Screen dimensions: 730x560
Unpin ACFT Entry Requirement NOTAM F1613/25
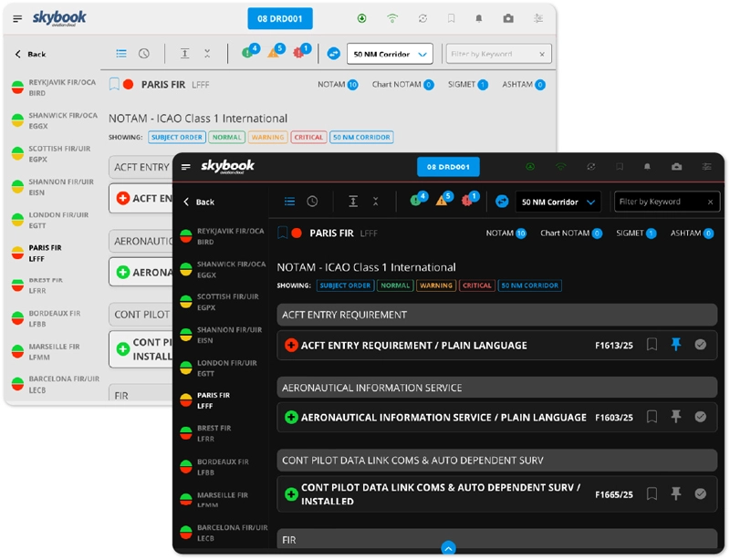[676, 345]
